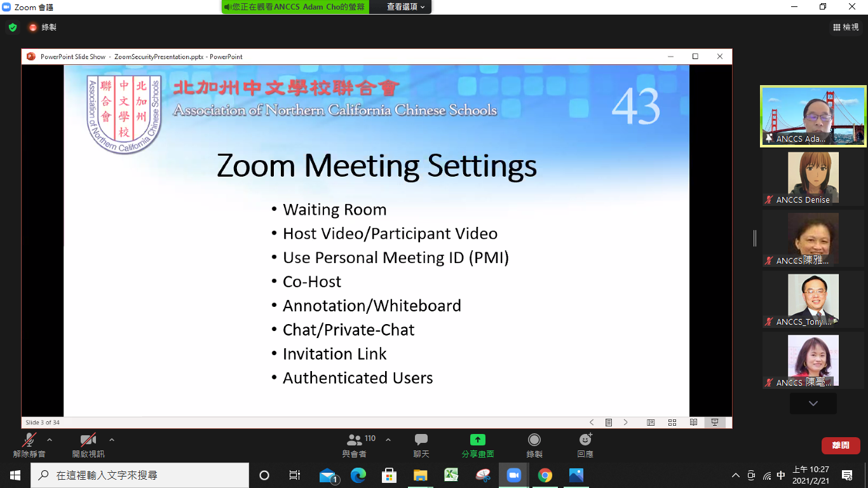Select ANCCS Denise's video thumbnail
Image resolution: width=868 pixels, height=488 pixels.
click(x=813, y=177)
